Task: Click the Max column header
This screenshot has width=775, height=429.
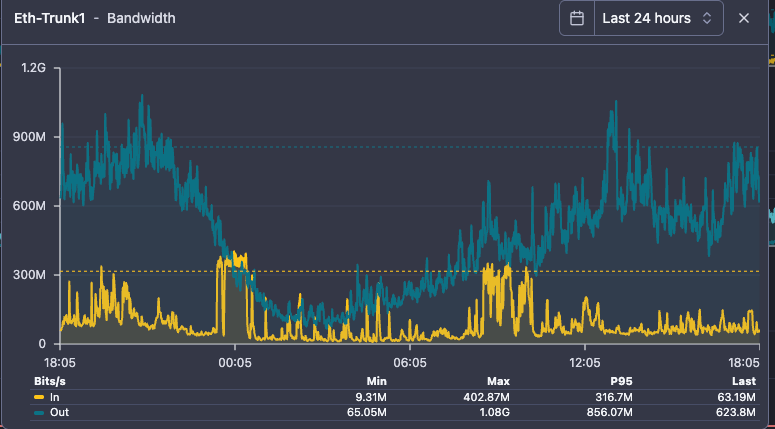Action: coord(499,381)
